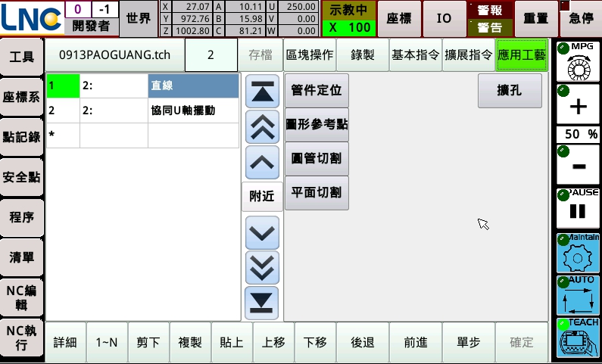Open the 點記錄 side menu
Viewport: 602px width, 364px height.
[22, 137]
